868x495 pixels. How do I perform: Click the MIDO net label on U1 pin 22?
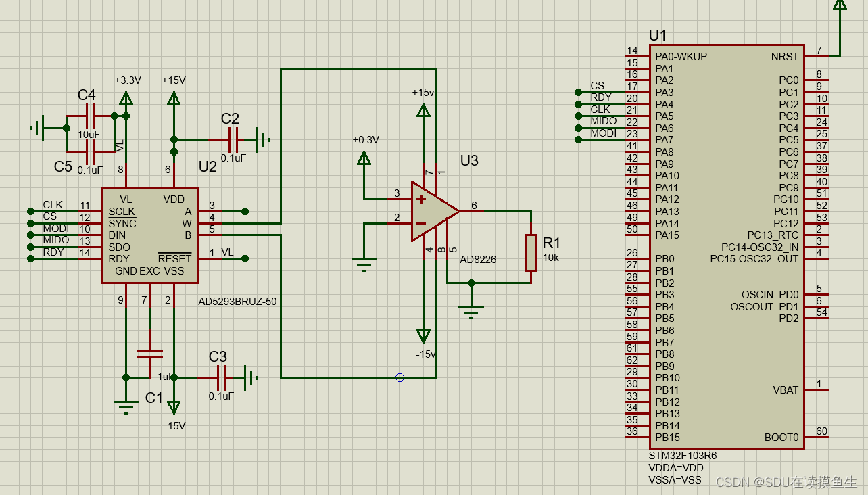pyautogui.click(x=604, y=121)
